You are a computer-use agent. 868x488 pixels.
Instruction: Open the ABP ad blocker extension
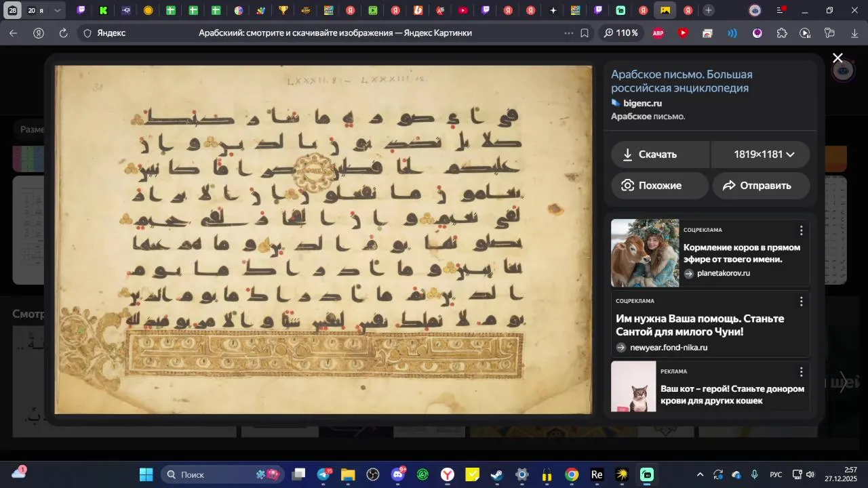pyautogui.click(x=658, y=33)
